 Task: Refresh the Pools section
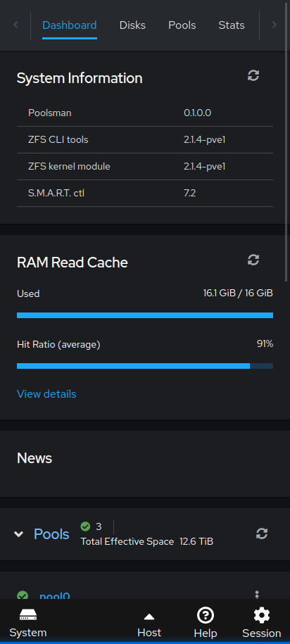[x=262, y=533]
